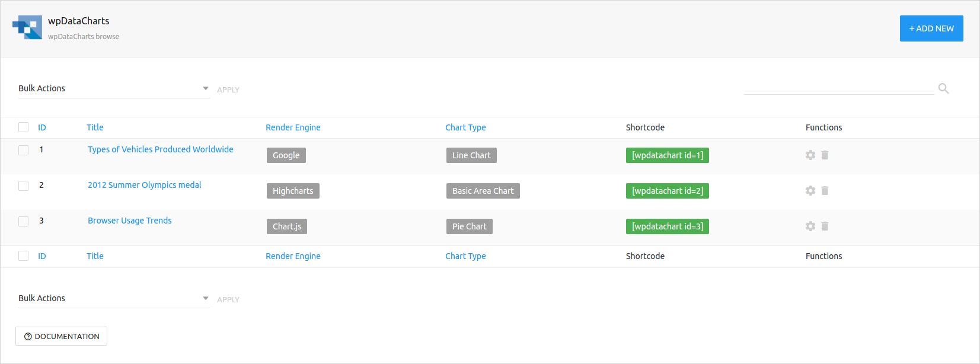Check the box for 2012 Summer Olympics row
Screen dimensions: 980x364
coord(23,186)
